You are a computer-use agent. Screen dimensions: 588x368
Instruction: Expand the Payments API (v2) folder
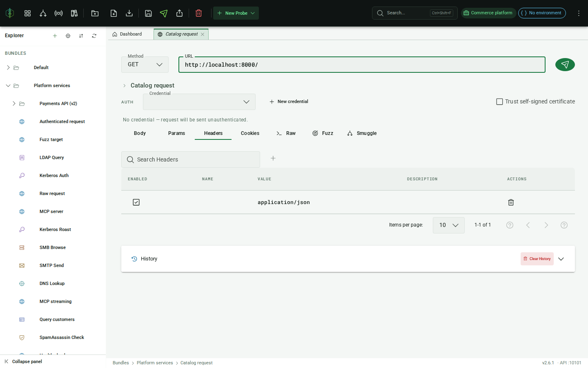tap(14, 103)
